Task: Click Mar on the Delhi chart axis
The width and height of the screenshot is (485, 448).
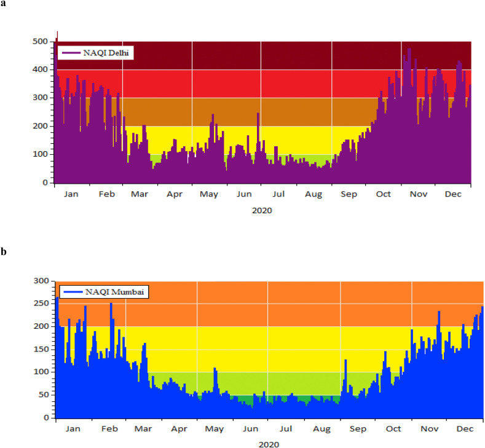Action: 140,194
